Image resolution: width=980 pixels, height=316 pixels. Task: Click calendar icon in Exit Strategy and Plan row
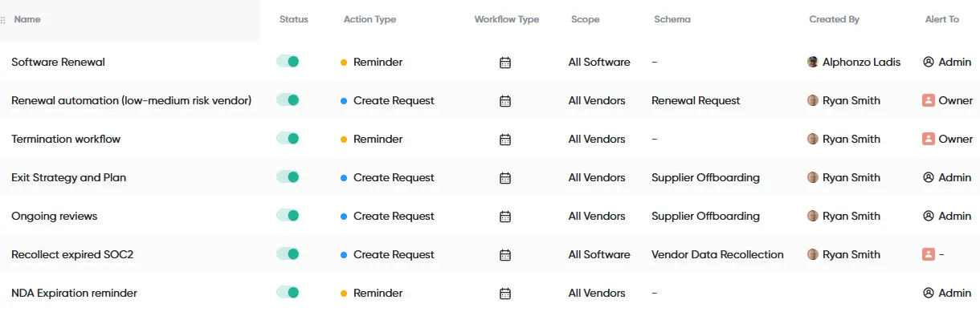(505, 178)
